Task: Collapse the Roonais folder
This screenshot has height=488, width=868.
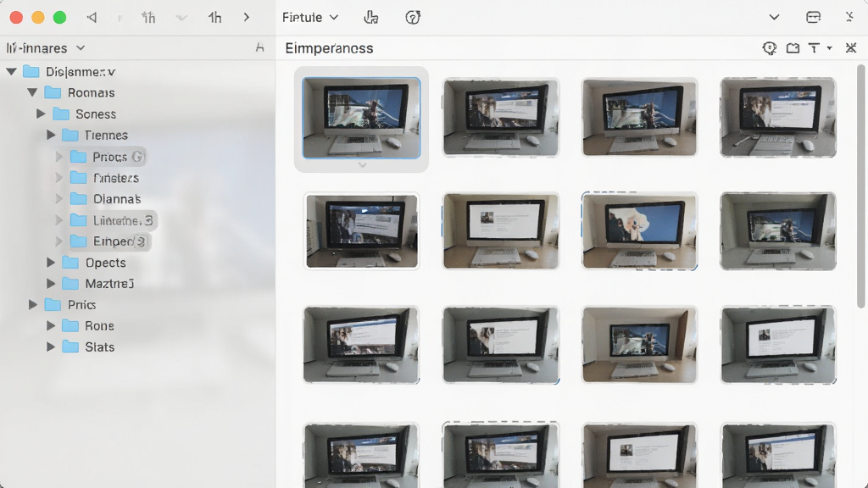Action: click(x=33, y=92)
